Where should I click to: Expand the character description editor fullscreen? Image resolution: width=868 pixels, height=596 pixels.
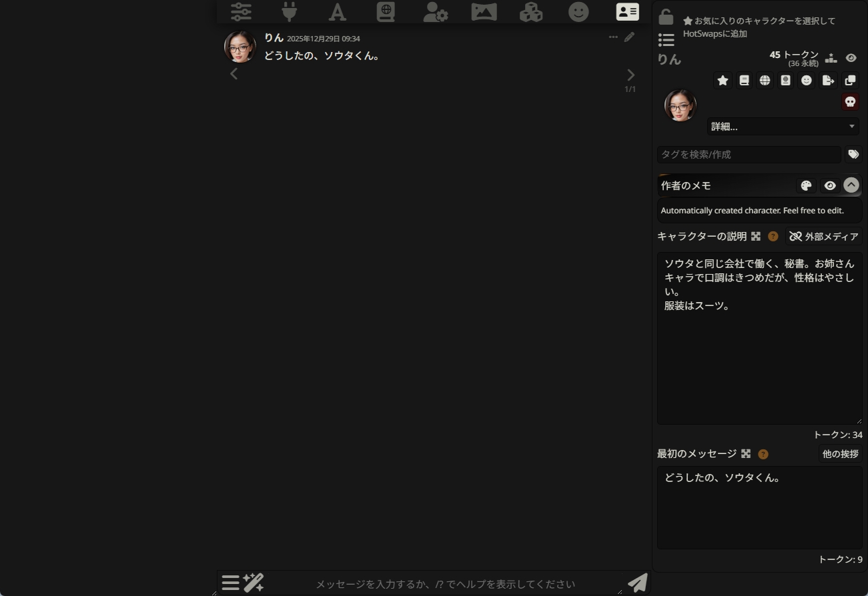pyautogui.click(x=755, y=236)
